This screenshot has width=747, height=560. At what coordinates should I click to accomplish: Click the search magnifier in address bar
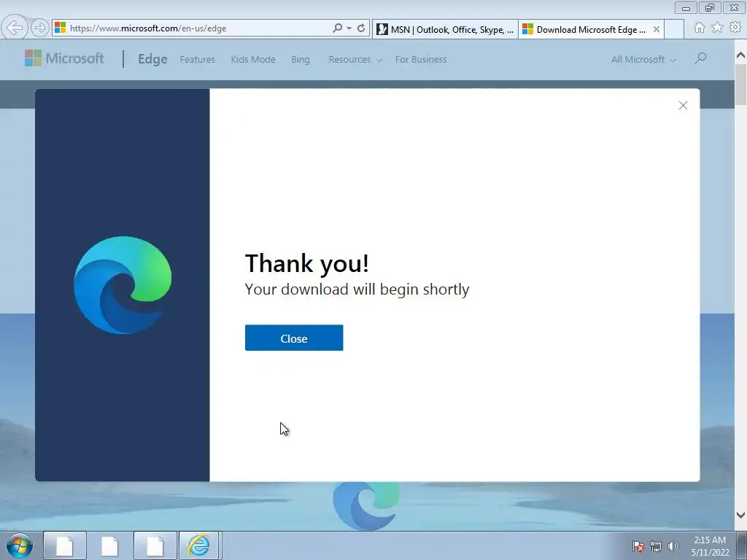(337, 28)
